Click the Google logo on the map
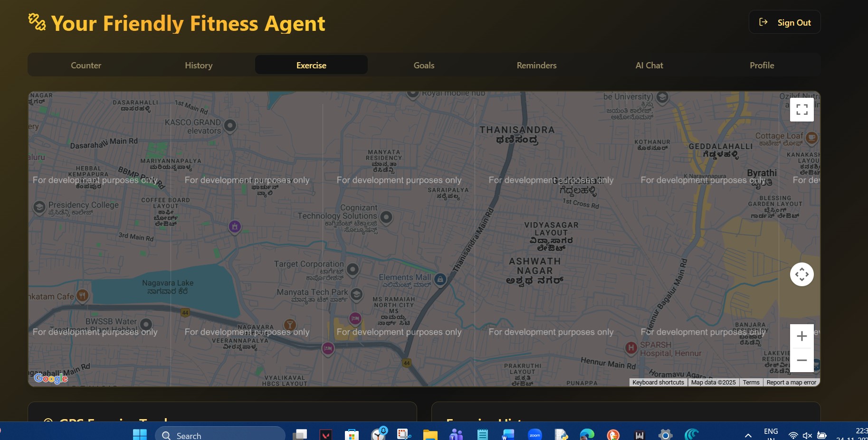The width and height of the screenshot is (868, 440). [51, 378]
